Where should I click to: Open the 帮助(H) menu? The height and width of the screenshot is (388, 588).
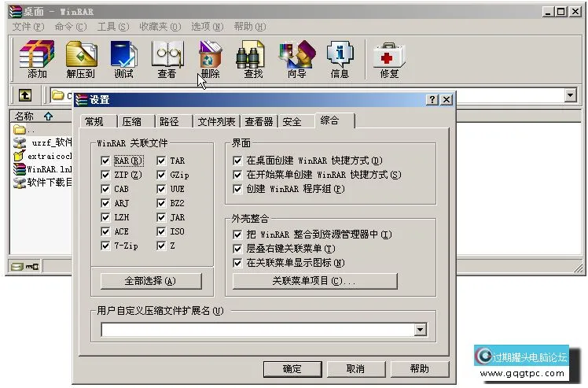coord(250,27)
